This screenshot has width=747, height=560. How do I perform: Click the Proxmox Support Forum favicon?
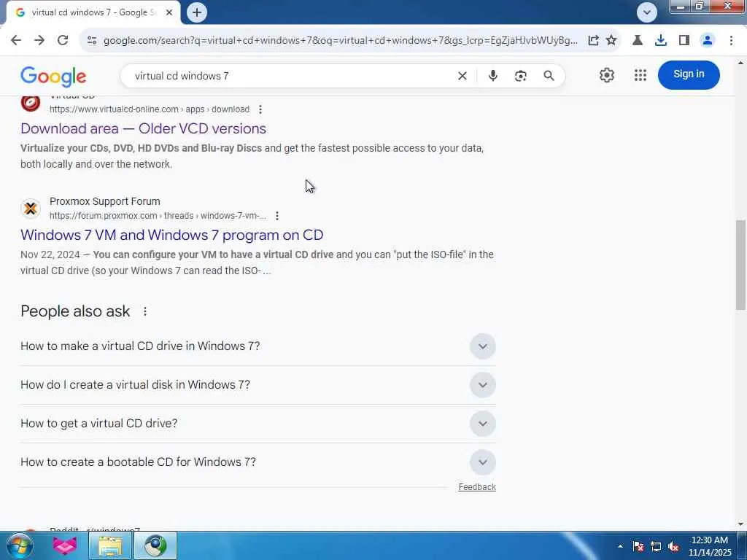31,209
